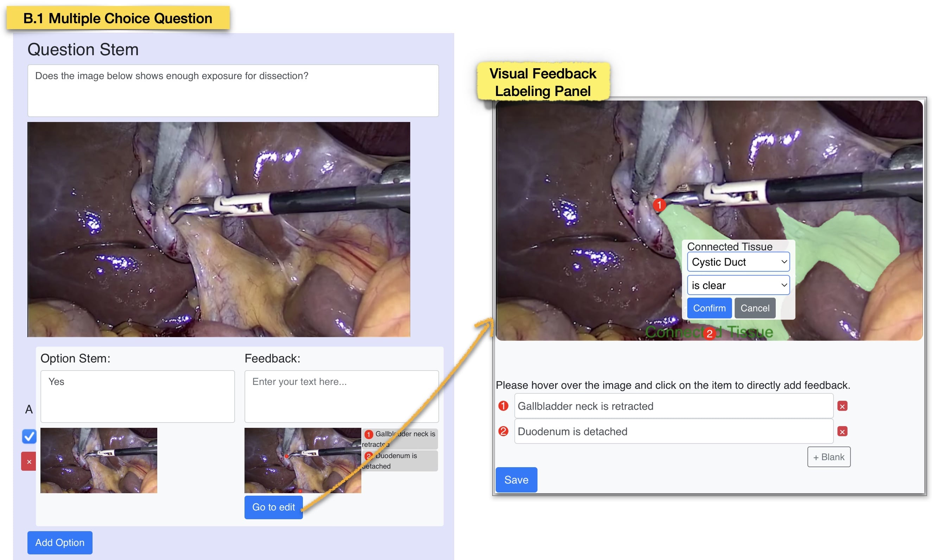Screen dimensions: 932x560
Task: Click numbered bullet 2 beside Duodenum field
Action: [x=503, y=431]
